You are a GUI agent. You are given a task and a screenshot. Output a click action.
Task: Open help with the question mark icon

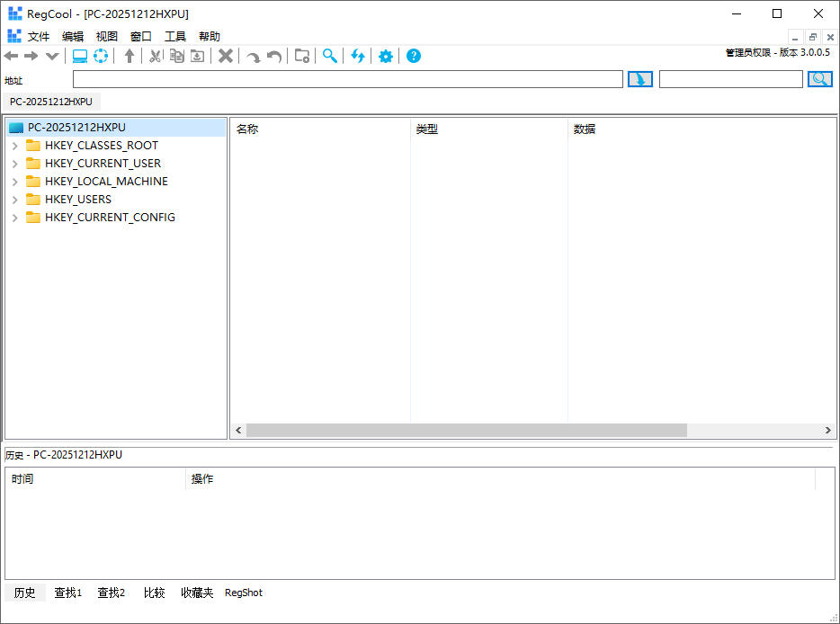click(414, 56)
